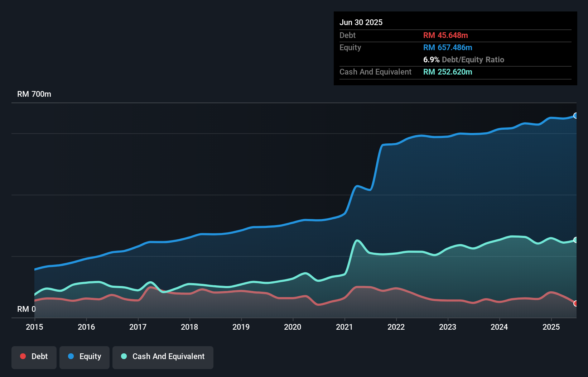The height and width of the screenshot is (377, 588).
Task: Select the 2015 x-axis label
Action: click(x=34, y=327)
